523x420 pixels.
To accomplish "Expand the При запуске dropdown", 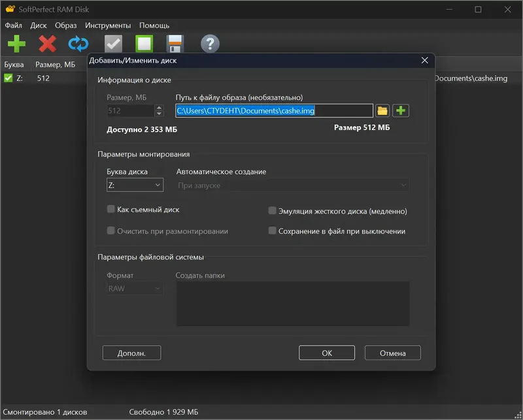I will point(292,185).
